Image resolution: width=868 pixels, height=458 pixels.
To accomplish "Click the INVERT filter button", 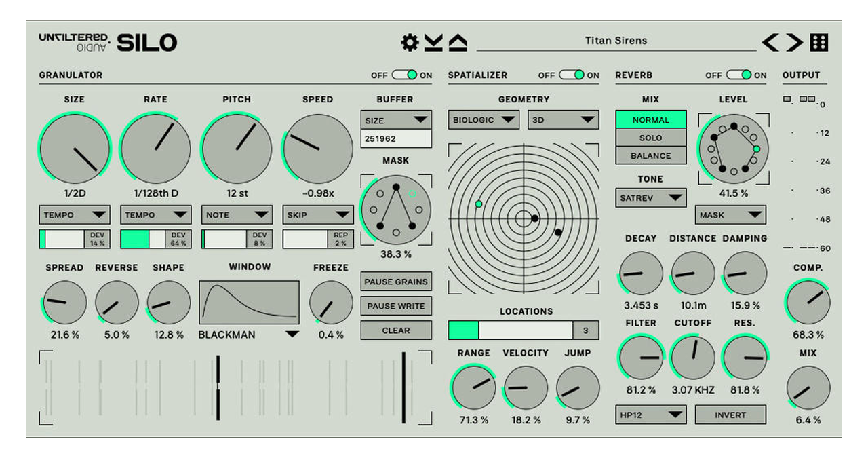I will [x=730, y=415].
